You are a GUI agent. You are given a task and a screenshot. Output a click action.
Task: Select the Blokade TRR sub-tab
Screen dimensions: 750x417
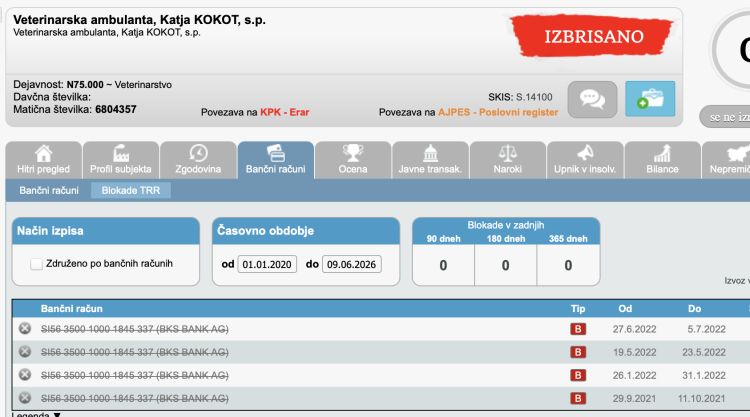coord(131,190)
